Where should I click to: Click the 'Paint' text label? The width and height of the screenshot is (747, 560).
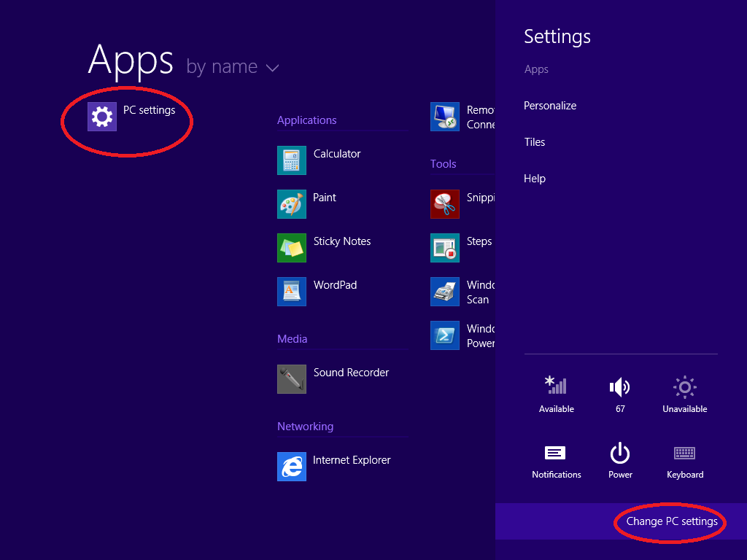pos(325,198)
